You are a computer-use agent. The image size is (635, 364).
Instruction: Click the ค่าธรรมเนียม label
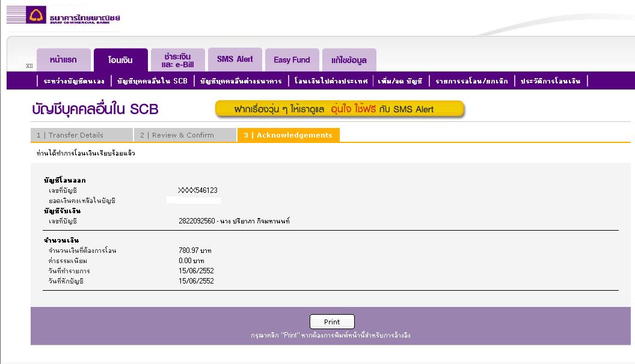[x=68, y=261]
